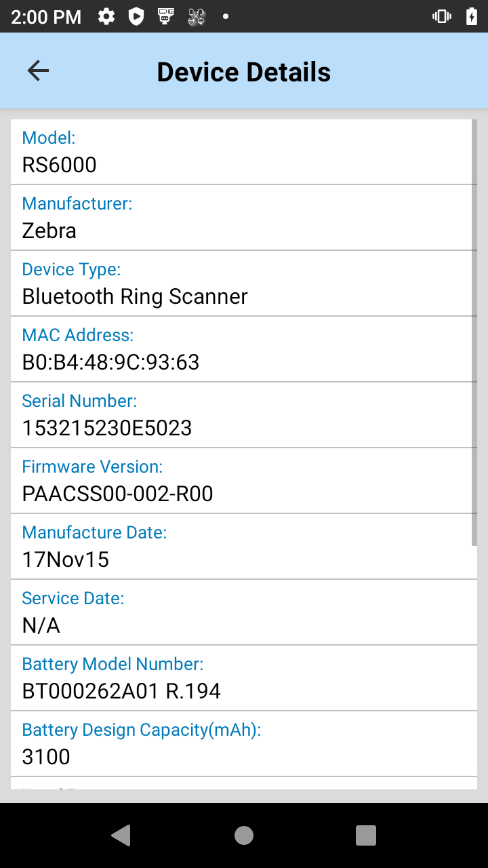Tap the settings gear status icon
This screenshot has width=488, height=868.
[106, 17]
